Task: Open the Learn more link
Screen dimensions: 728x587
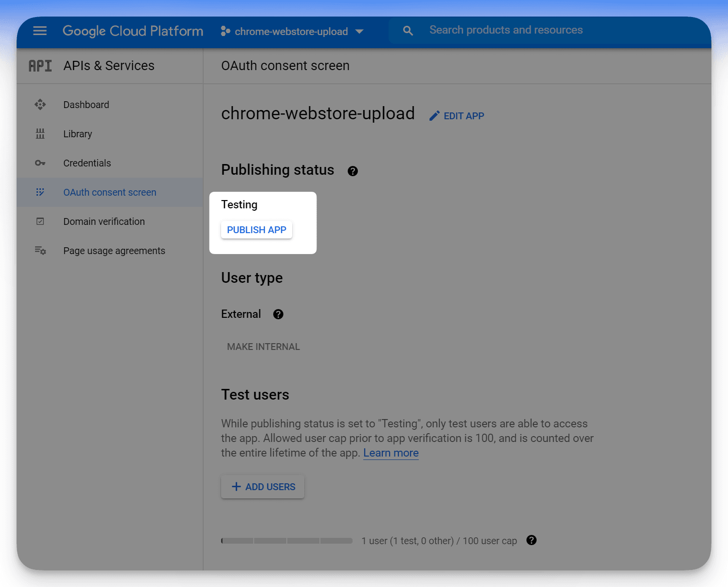Action: coord(391,453)
